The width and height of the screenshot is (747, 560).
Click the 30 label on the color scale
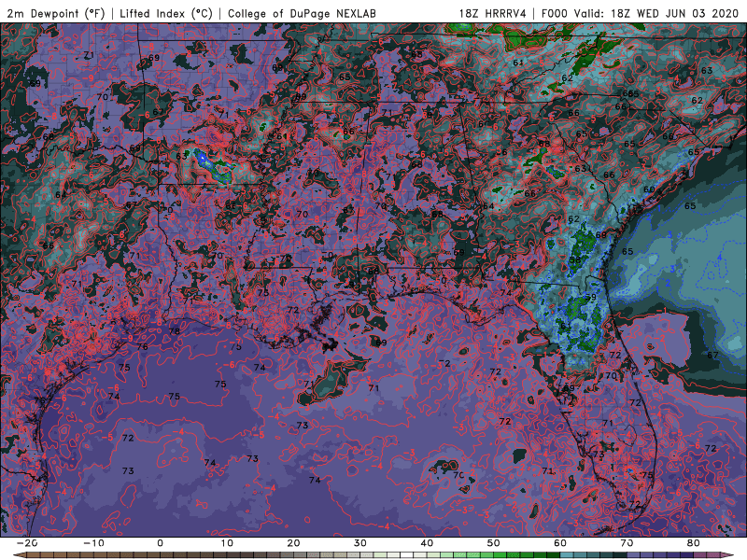click(x=360, y=543)
